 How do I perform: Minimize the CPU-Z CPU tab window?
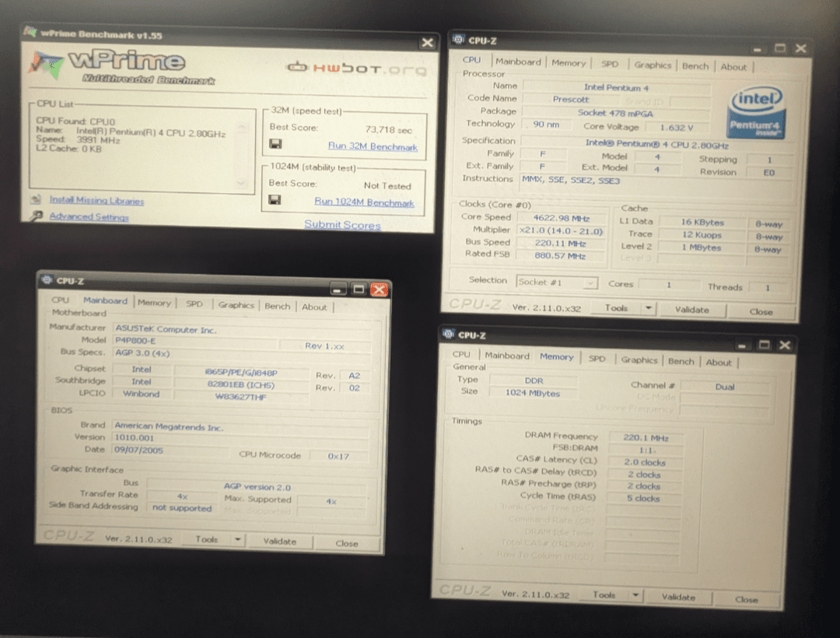757,49
